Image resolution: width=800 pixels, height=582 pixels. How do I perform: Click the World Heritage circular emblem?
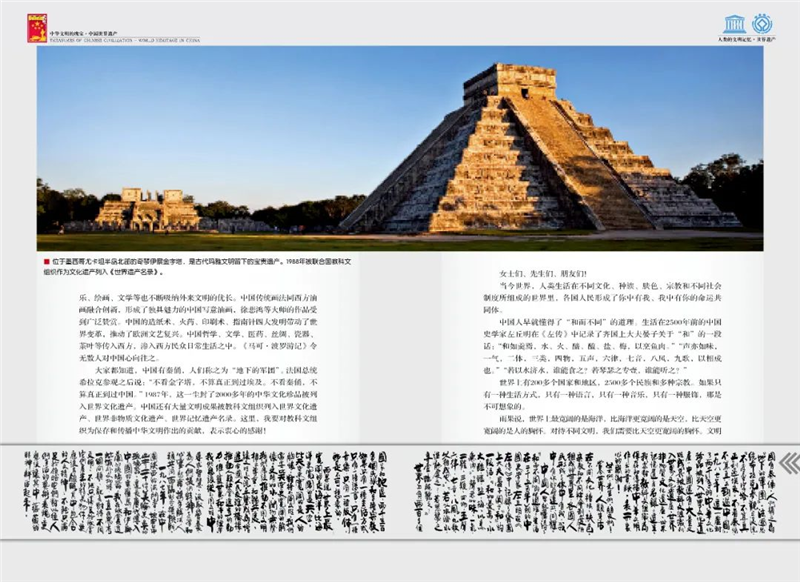tap(761, 24)
